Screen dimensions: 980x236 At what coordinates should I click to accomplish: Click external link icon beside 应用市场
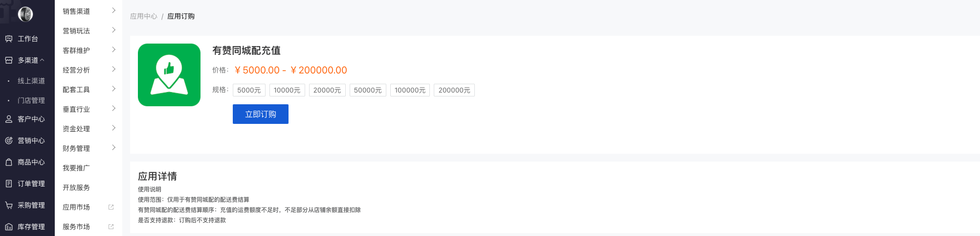click(x=111, y=207)
